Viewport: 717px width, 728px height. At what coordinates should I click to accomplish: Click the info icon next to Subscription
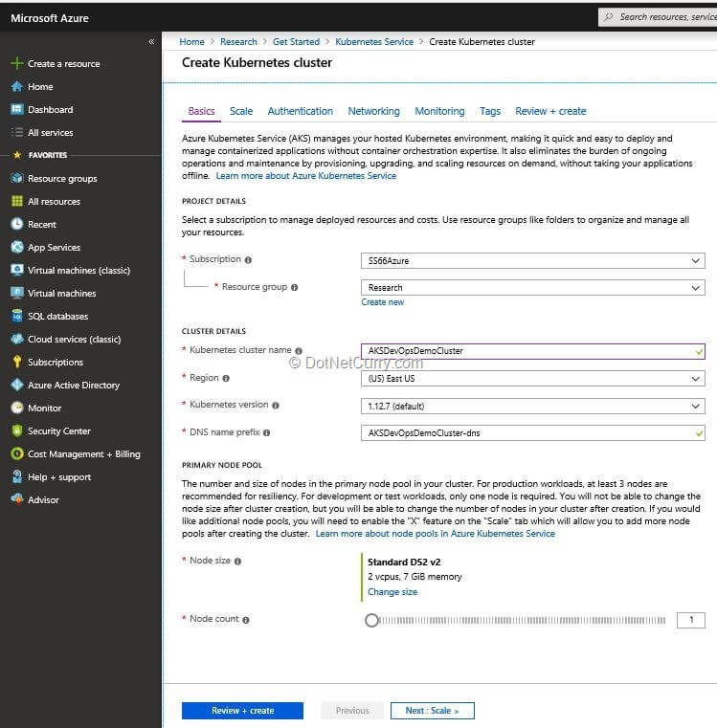pyautogui.click(x=248, y=260)
